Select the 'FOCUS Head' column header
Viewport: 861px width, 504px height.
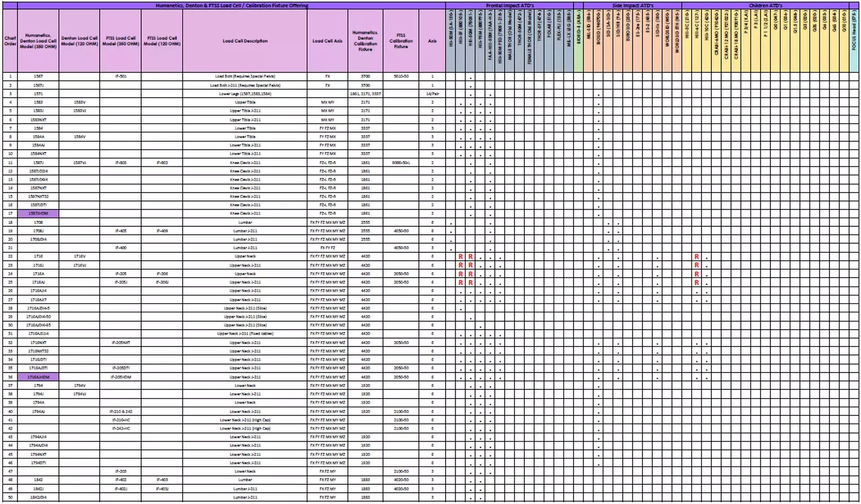(x=854, y=41)
